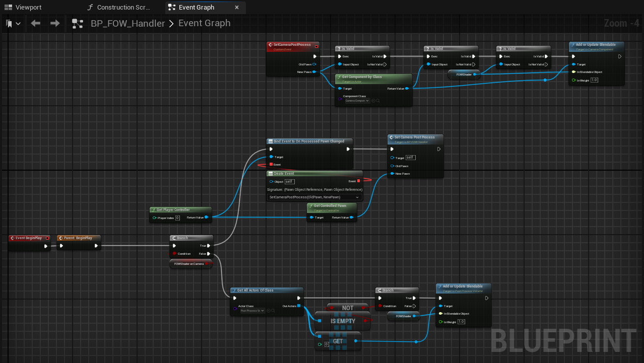Select the IS EMPTY array node
The image size is (644, 363).
343,321
